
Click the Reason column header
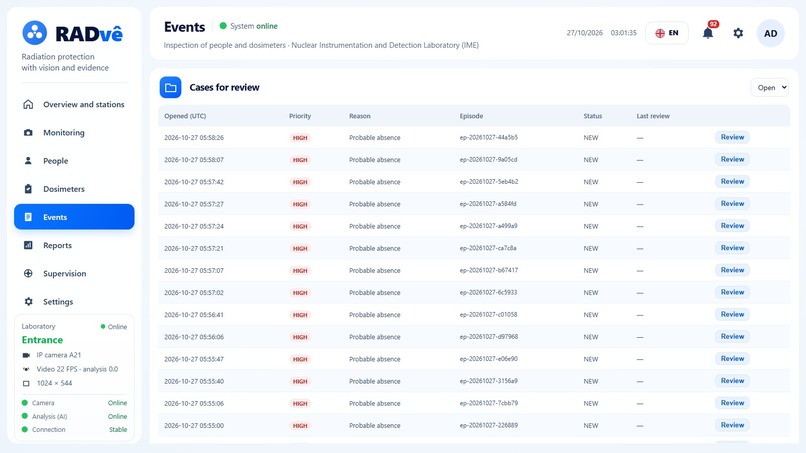360,116
